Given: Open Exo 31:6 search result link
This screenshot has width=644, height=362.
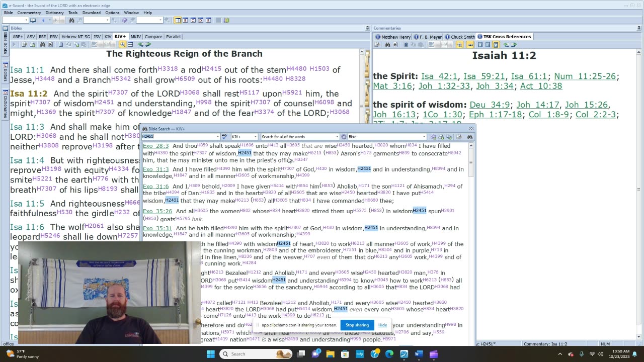Looking at the screenshot, I should coord(155,186).
